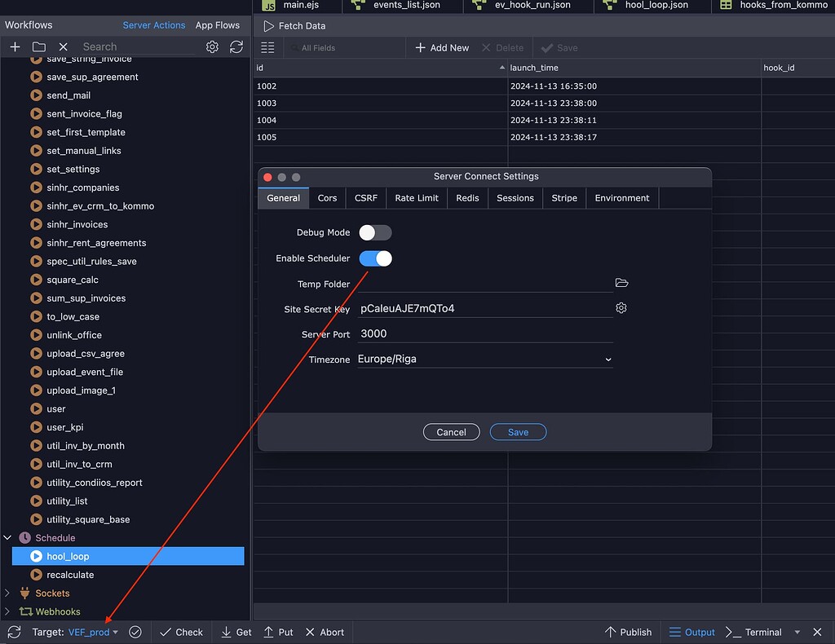This screenshot has height=644, width=835.
Task: Click the Fetch Data run icon
Action: tap(267, 25)
